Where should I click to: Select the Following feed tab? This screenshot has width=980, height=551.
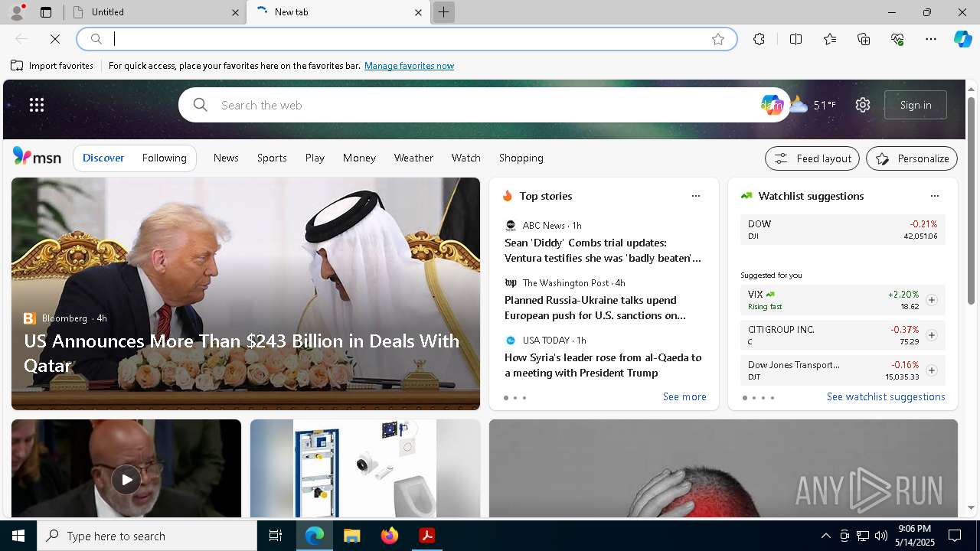tap(165, 158)
